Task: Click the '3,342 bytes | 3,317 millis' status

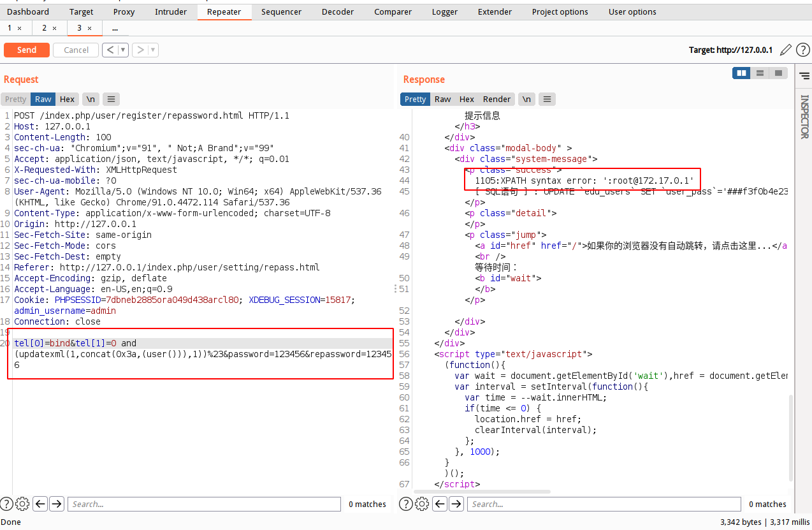Action: (x=764, y=522)
